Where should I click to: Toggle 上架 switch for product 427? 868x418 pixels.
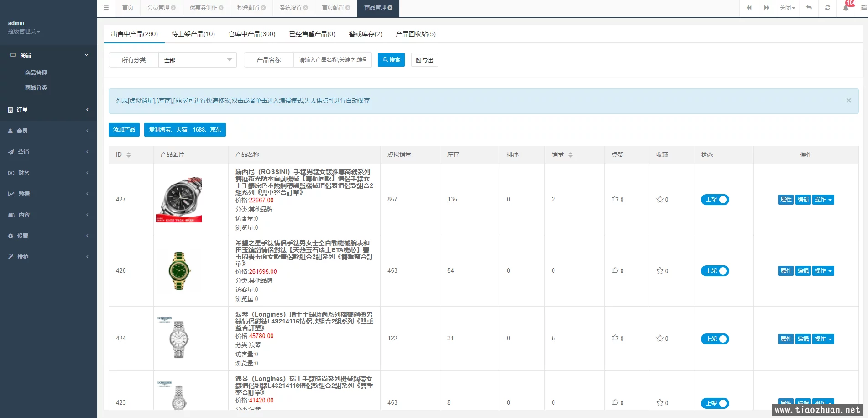(x=715, y=200)
